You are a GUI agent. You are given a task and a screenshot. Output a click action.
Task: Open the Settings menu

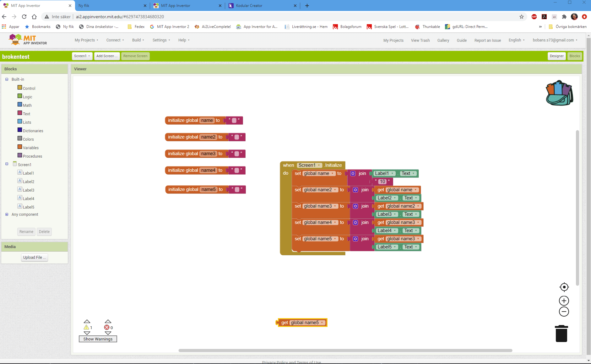pos(161,40)
